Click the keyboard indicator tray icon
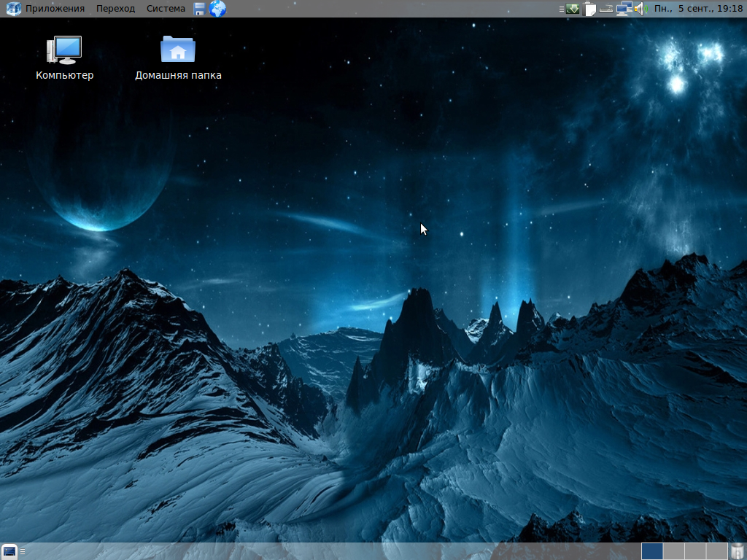747x560 pixels. tap(606, 9)
